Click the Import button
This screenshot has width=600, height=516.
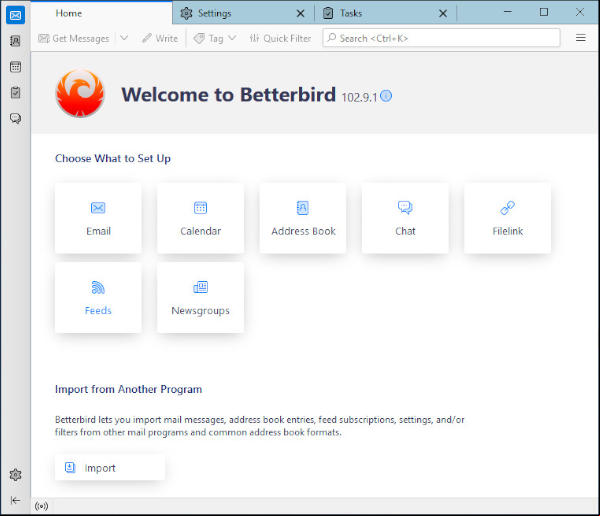(x=110, y=467)
